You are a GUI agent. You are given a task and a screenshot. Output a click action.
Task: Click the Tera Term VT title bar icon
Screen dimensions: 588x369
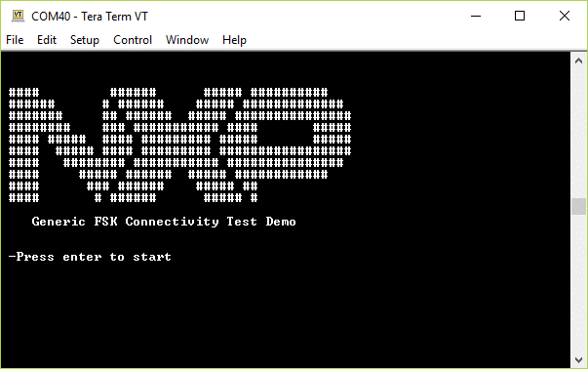[x=18, y=17]
